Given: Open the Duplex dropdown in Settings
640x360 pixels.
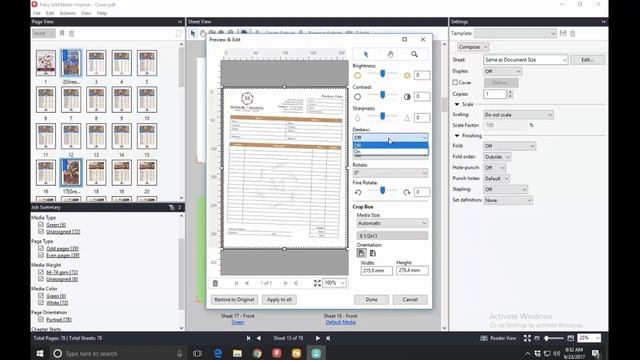Looking at the screenshot, I should pyautogui.click(x=502, y=71).
